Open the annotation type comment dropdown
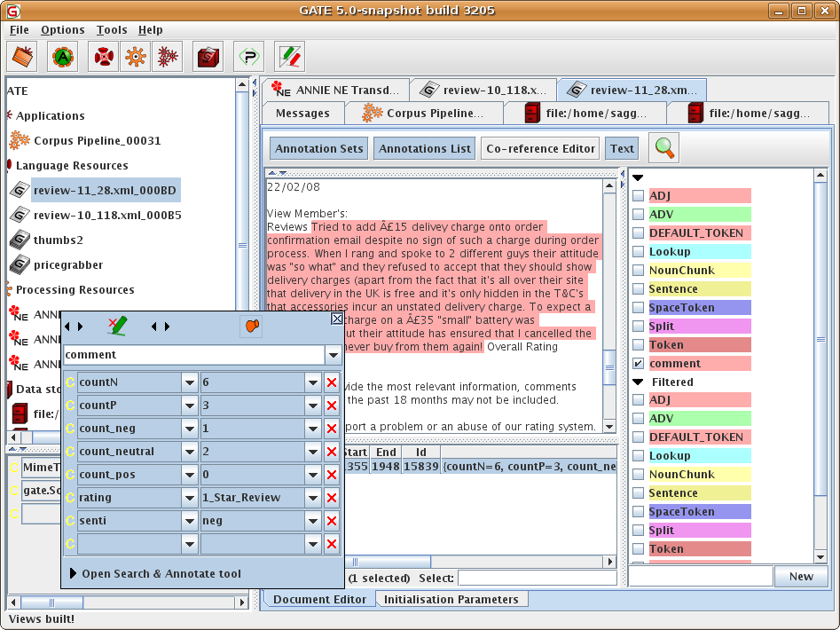Screen dimensions: 840x630 (334, 355)
